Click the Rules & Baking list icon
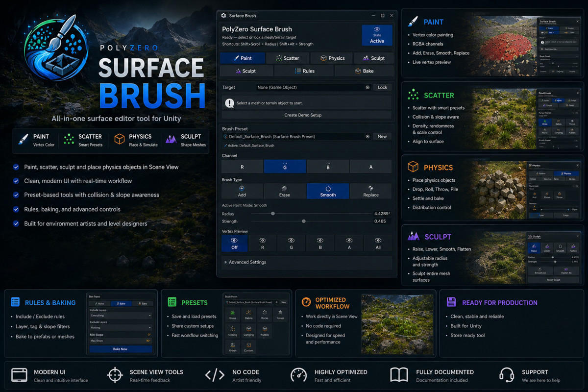588x392 pixels. tap(15, 302)
